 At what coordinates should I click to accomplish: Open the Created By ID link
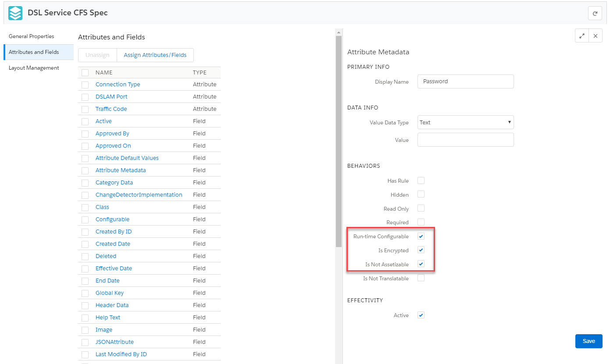(x=114, y=231)
